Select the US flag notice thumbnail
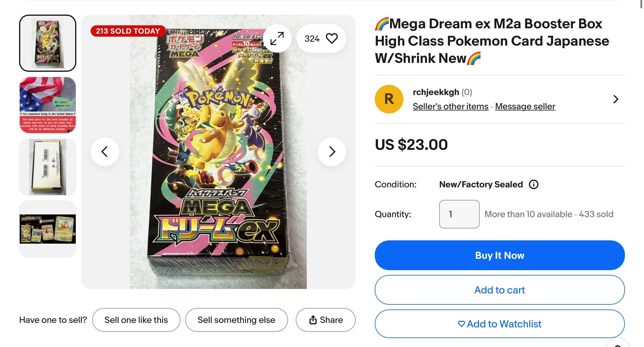The height and width of the screenshot is (347, 644). [48, 105]
